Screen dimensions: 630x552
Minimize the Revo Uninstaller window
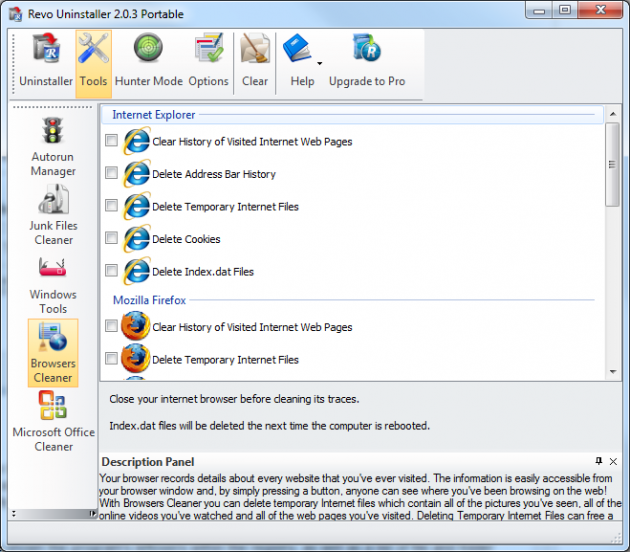(x=539, y=11)
